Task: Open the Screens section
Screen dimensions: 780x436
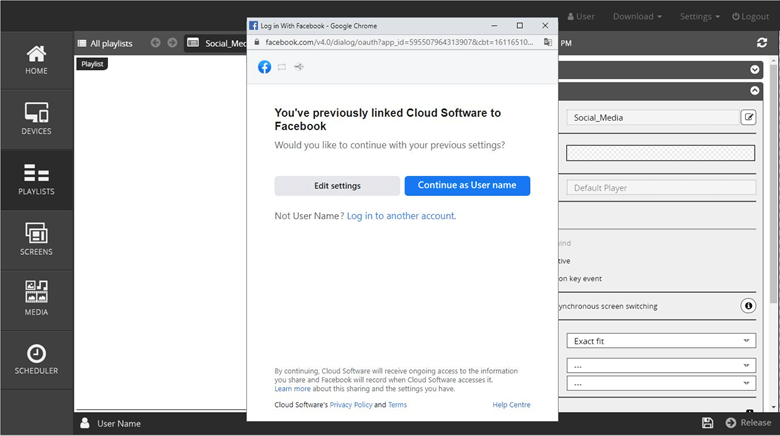Action: tap(36, 240)
